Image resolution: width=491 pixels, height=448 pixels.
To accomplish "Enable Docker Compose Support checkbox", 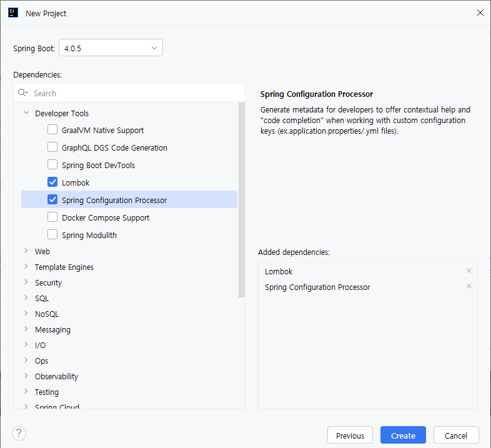I will [52, 217].
